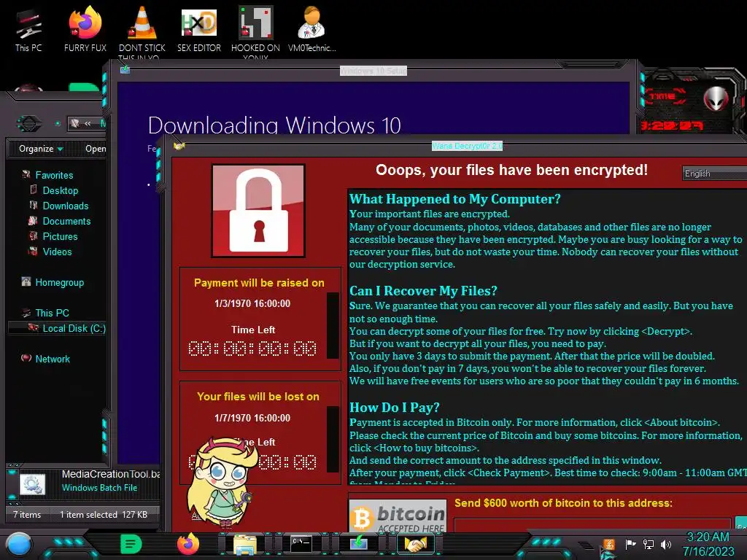This screenshot has width=747, height=560.
Task: Select Homegroup in the navigation pane
Action: point(59,282)
